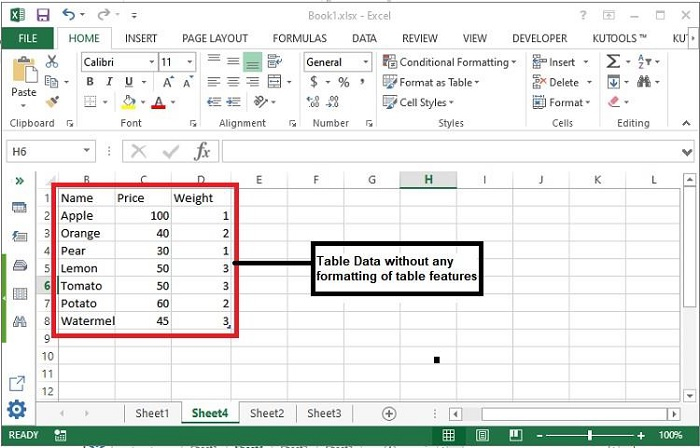This screenshot has height=448, width=700.
Task: Click the red Font Color swatch
Action: [158, 103]
